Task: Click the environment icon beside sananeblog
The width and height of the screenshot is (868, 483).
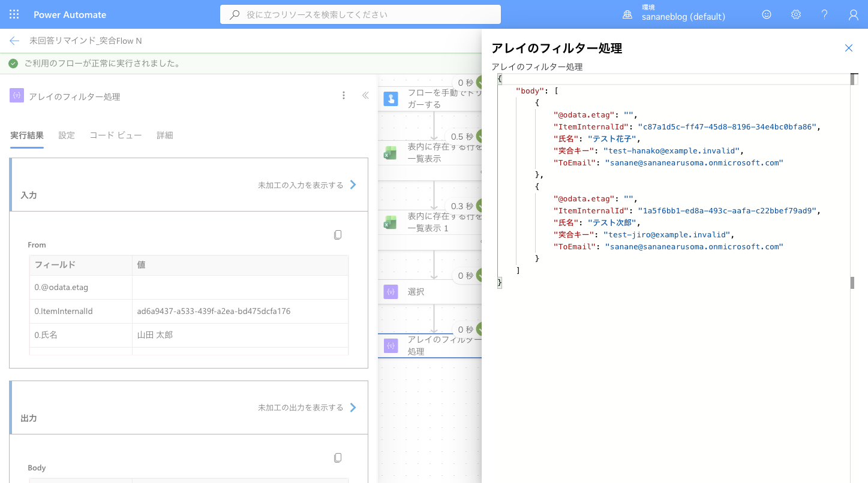Action: (x=627, y=15)
